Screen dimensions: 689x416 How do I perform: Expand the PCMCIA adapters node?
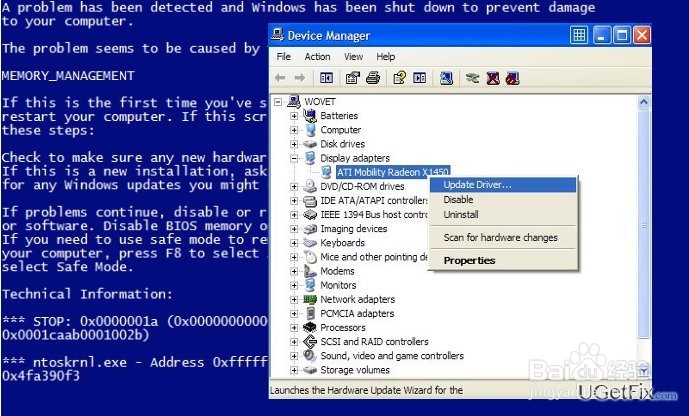(294, 314)
